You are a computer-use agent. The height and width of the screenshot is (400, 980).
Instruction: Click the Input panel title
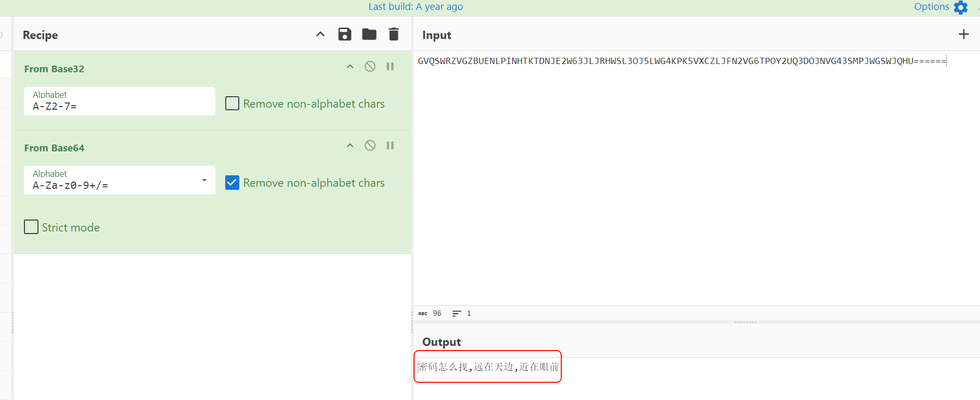(437, 35)
